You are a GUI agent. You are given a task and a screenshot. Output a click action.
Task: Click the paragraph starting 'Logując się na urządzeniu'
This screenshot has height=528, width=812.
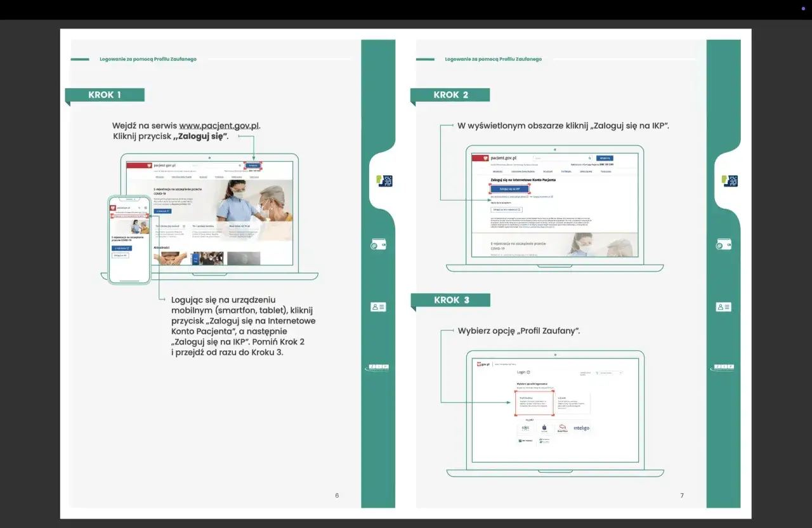tap(243, 326)
